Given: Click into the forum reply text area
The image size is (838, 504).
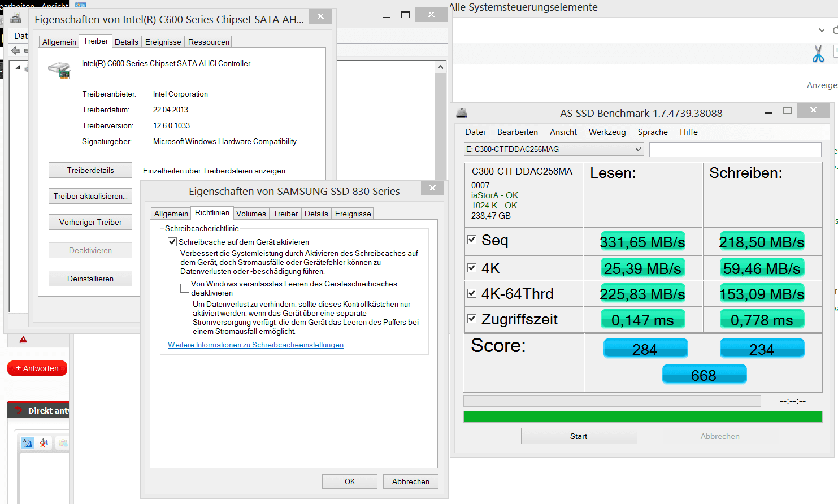Looking at the screenshot, I should pyautogui.click(x=44, y=477).
